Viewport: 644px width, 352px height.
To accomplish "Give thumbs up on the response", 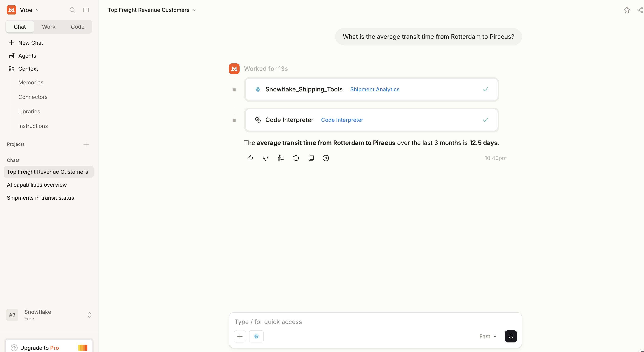I will coord(250,158).
